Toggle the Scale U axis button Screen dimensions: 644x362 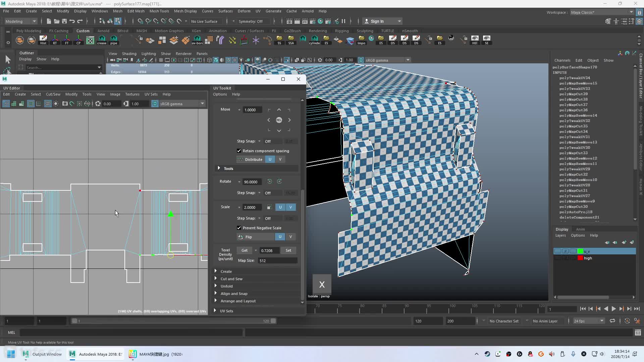(x=280, y=207)
